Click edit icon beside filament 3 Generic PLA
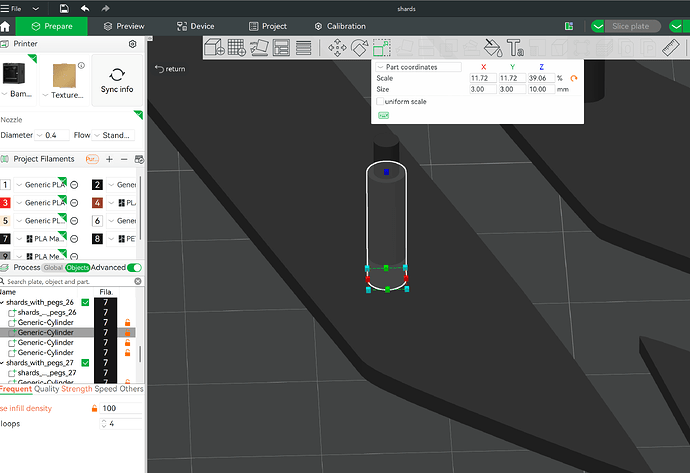This screenshot has width=690, height=473. (74, 203)
